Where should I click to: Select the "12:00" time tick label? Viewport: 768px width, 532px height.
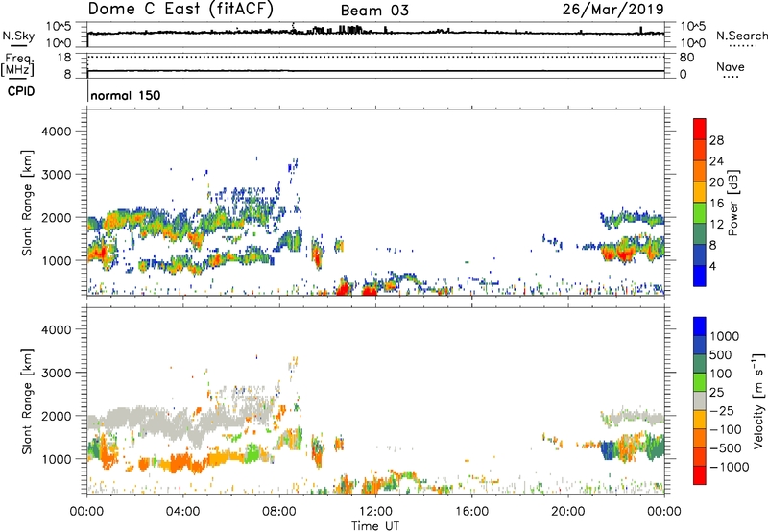(x=375, y=512)
